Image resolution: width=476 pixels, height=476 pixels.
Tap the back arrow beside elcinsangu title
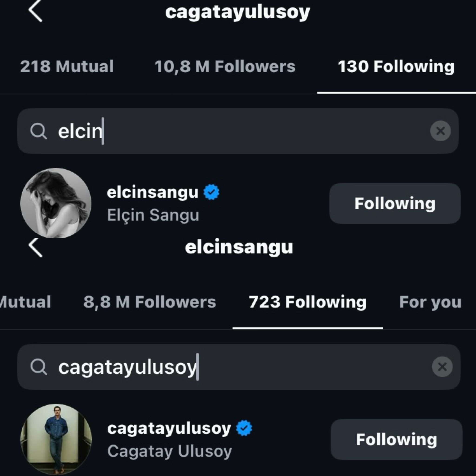[x=35, y=247]
